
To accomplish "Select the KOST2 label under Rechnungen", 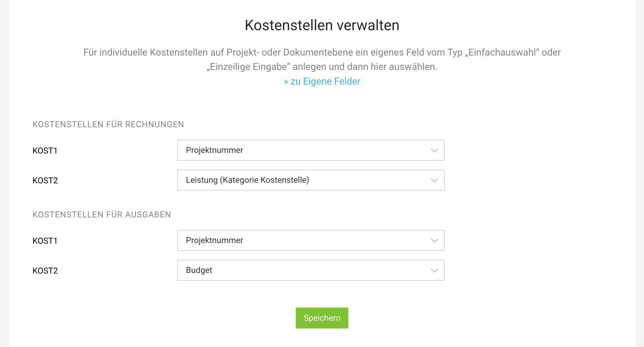I will (x=45, y=181).
